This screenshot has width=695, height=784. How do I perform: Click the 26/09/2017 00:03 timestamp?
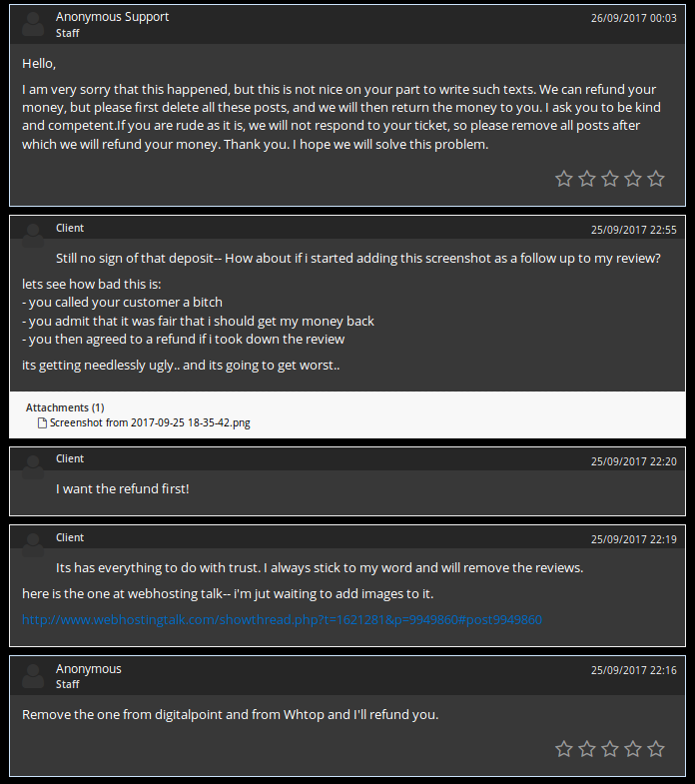point(633,18)
